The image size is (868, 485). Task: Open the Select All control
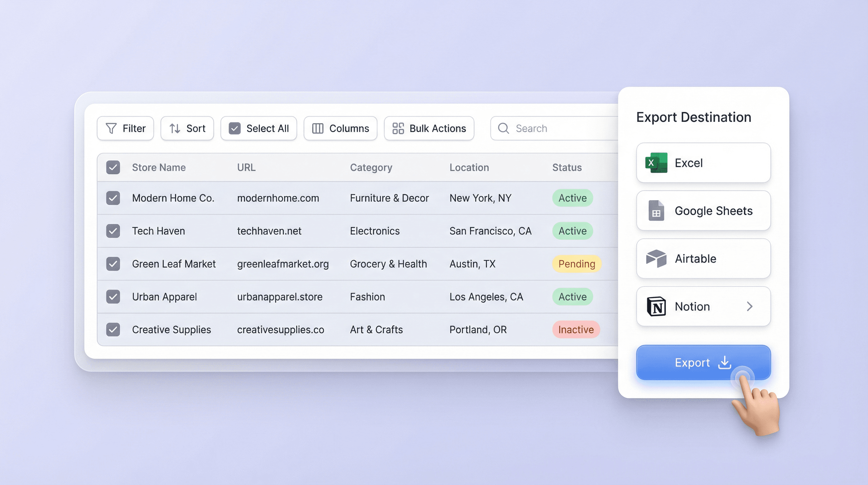[x=258, y=128]
